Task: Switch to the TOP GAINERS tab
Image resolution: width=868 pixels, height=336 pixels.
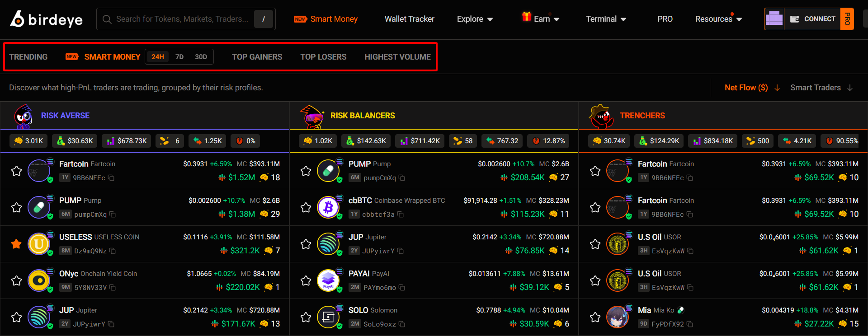Action: coord(257,57)
